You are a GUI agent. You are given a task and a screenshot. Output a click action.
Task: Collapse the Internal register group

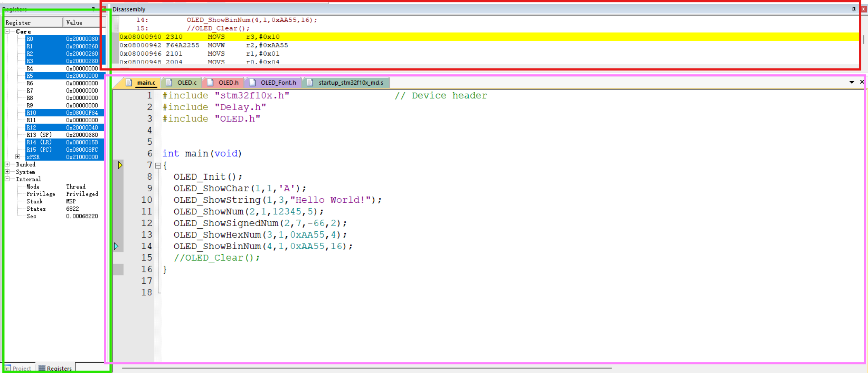7,179
